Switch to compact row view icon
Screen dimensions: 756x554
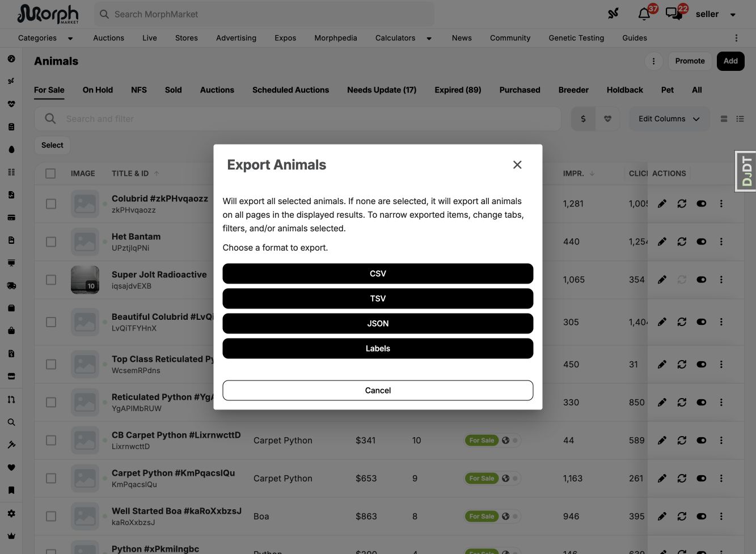pos(724,119)
